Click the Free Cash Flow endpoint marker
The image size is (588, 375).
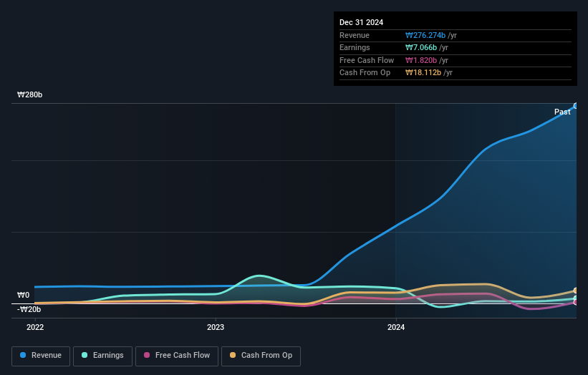point(576,302)
